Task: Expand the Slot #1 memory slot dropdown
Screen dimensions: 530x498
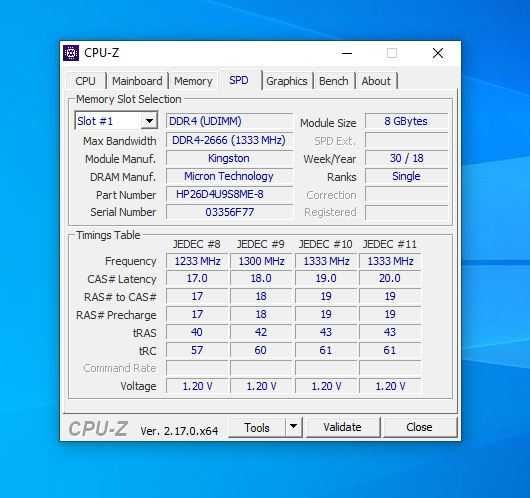Action: click(x=149, y=121)
